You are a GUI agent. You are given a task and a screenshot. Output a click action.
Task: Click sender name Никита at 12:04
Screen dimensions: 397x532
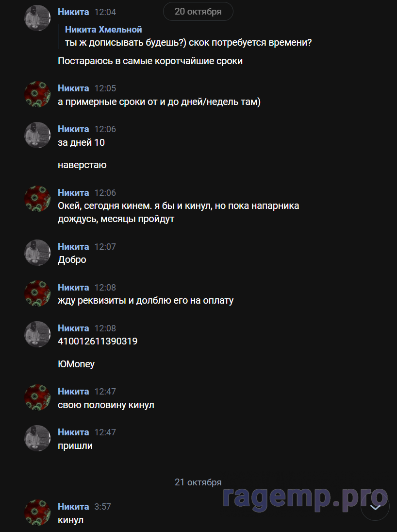pos(73,12)
